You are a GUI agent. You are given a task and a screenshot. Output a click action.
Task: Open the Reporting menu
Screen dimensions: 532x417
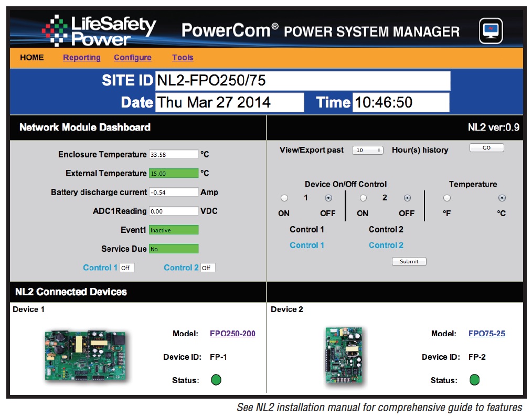[x=82, y=58]
